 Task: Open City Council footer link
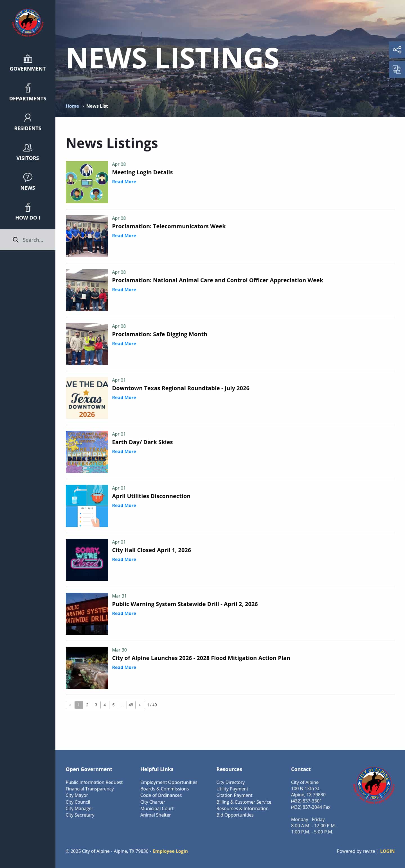(x=78, y=802)
